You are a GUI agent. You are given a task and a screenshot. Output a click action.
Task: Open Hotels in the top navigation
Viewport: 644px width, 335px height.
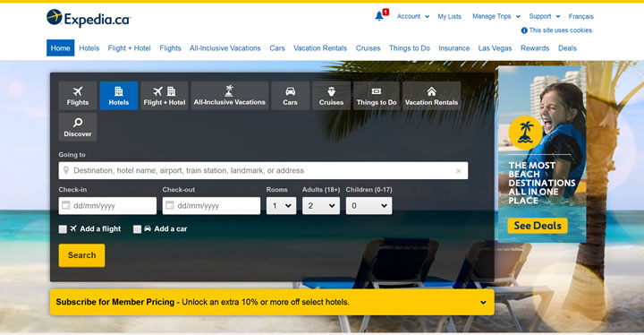tap(89, 48)
